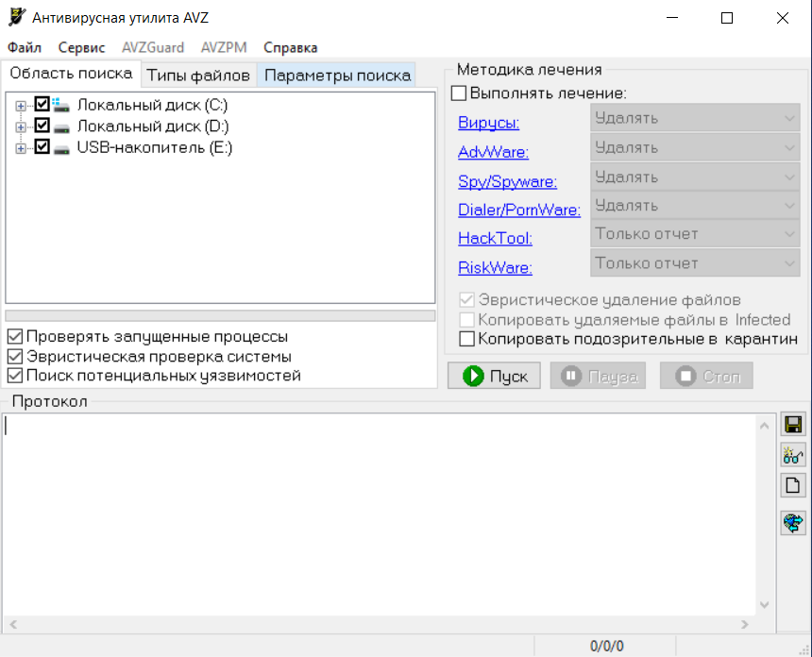Click drive icon of Локальный диск (D:)

pos(61,126)
